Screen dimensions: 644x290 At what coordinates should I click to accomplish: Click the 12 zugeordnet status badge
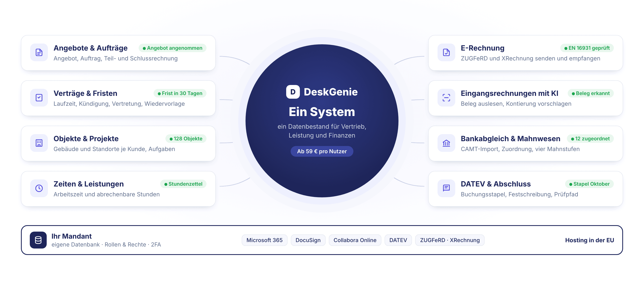pyautogui.click(x=590, y=139)
